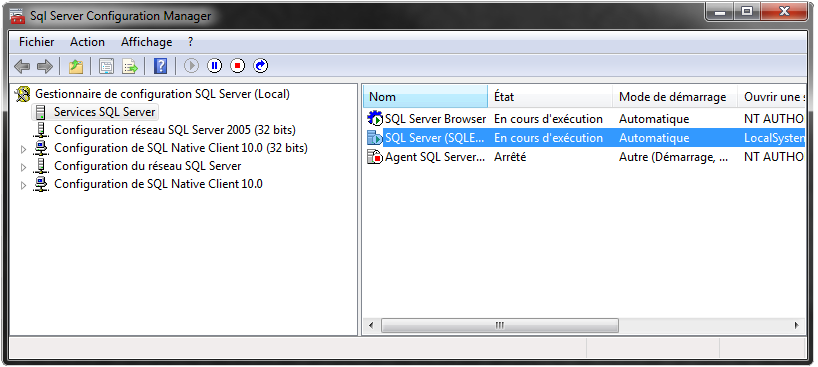Minimize the Configuration Manager window
Viewport: 818px width, 367px height.
click(720, 11)
